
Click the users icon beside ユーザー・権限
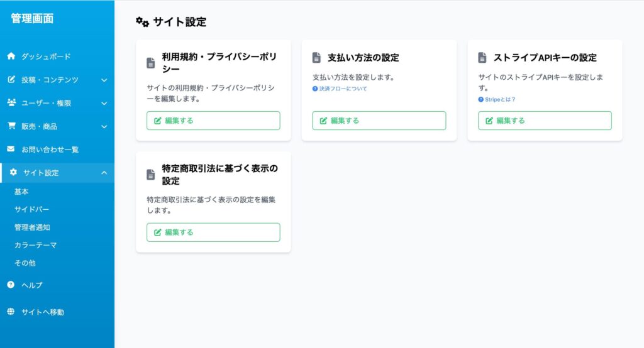click(11, 103)
